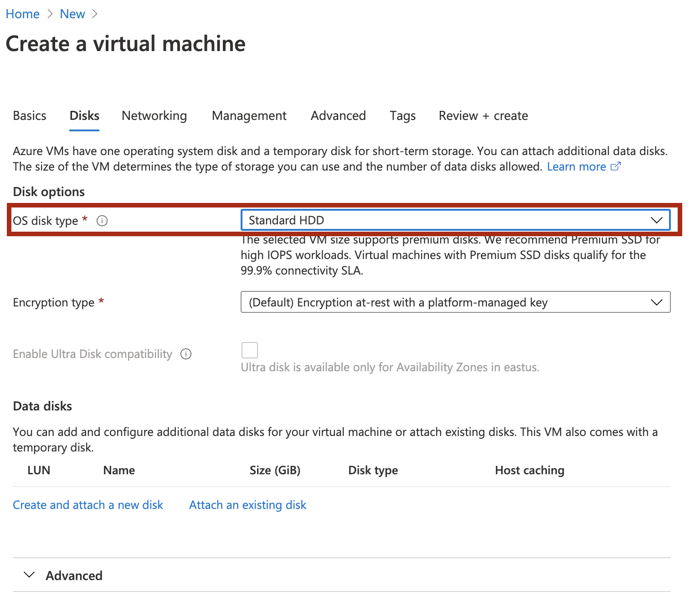Click Create and attach a new disk
700x612 pixels.
[88, 505]
